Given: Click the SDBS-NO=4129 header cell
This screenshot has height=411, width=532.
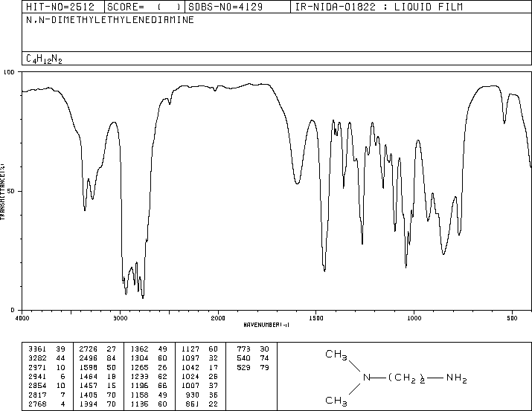Looking at the screenshot, I should point(225,7).
